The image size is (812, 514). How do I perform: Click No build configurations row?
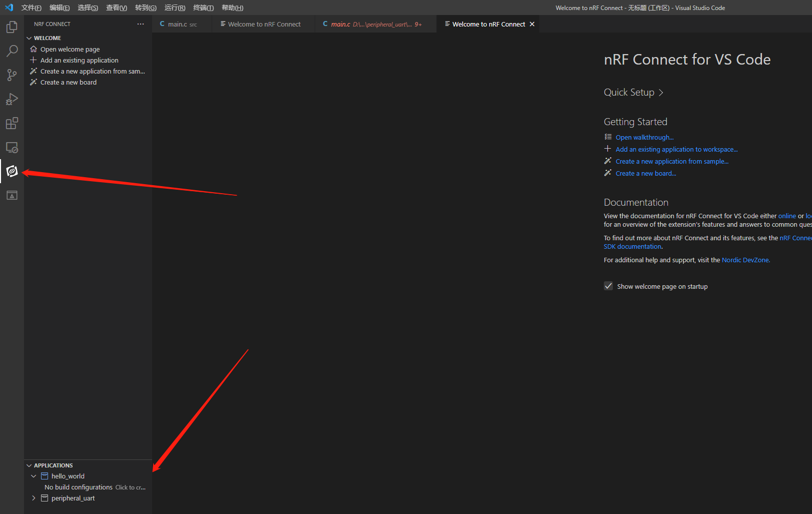(x=88, y=487)
